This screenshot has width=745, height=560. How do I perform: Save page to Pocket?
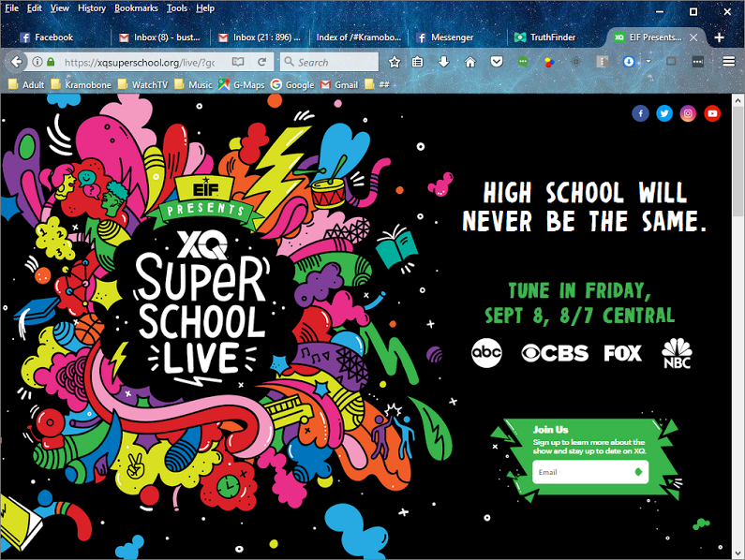point(497,62)
